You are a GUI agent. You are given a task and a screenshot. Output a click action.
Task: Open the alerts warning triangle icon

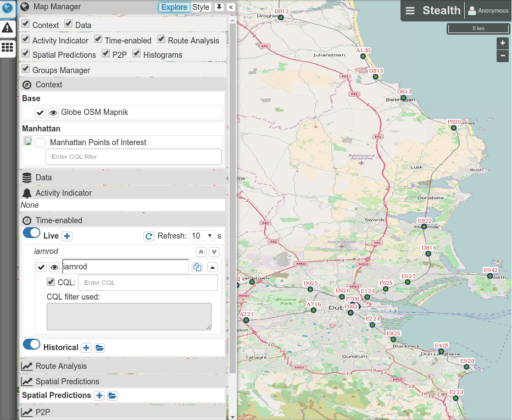click(7, 27)
